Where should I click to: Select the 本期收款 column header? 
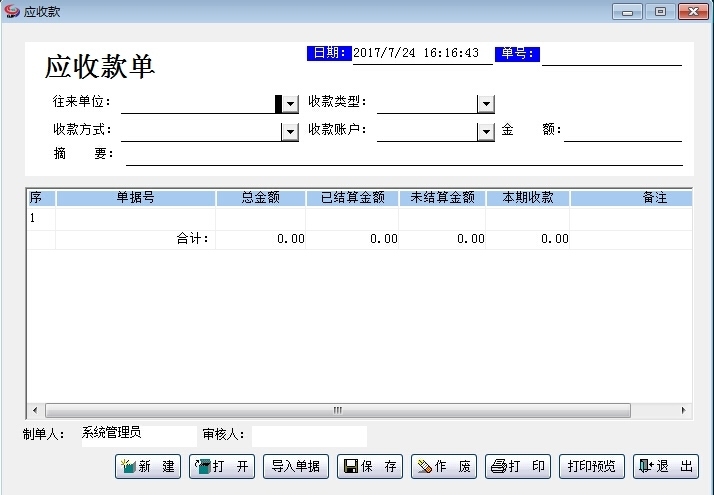[x=528, y=198]
